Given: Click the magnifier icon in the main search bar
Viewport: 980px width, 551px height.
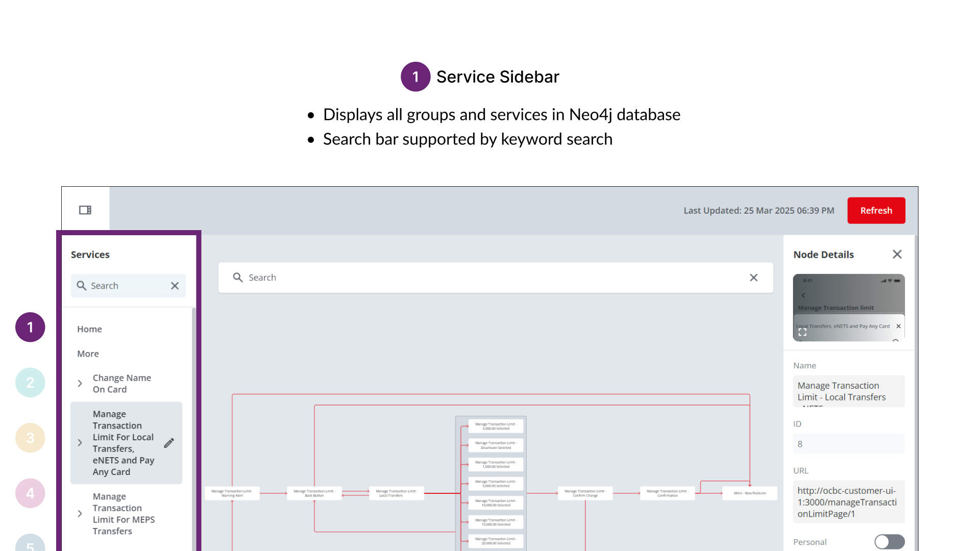Looking at the screenshot, I should [237, 278].
